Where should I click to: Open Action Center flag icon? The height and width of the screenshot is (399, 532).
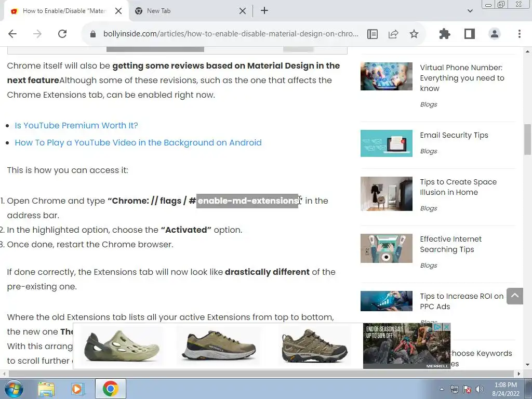[467, 389]
